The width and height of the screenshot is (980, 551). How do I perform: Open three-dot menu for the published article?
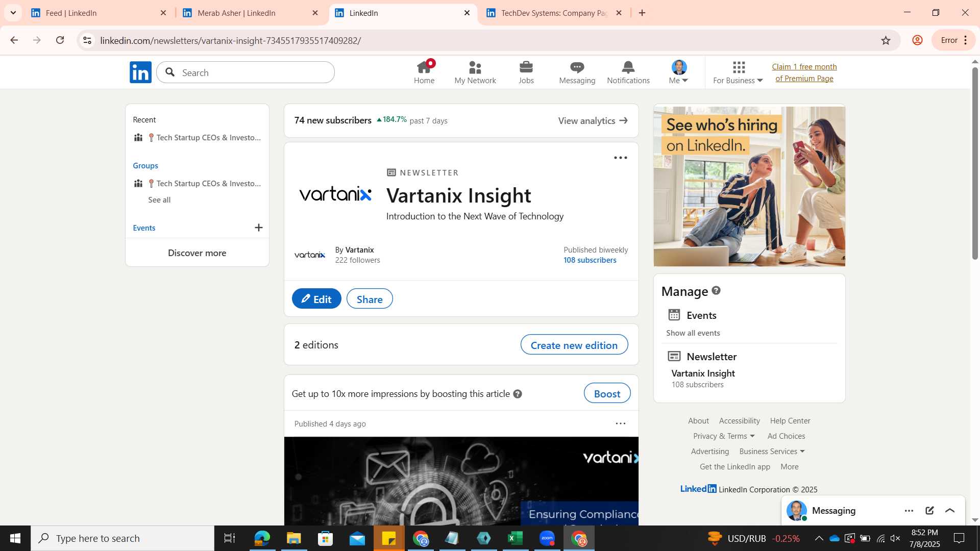[x=621, y=423]
